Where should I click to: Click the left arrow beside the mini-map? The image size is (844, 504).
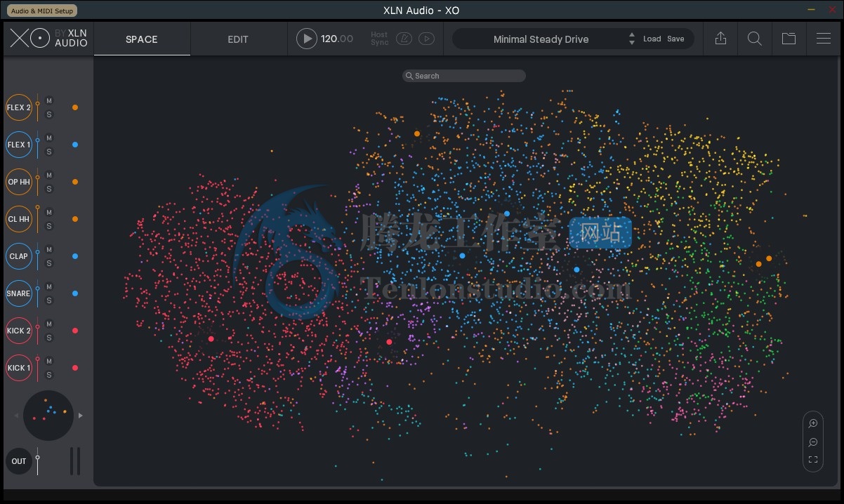click(x=17, y=416)
